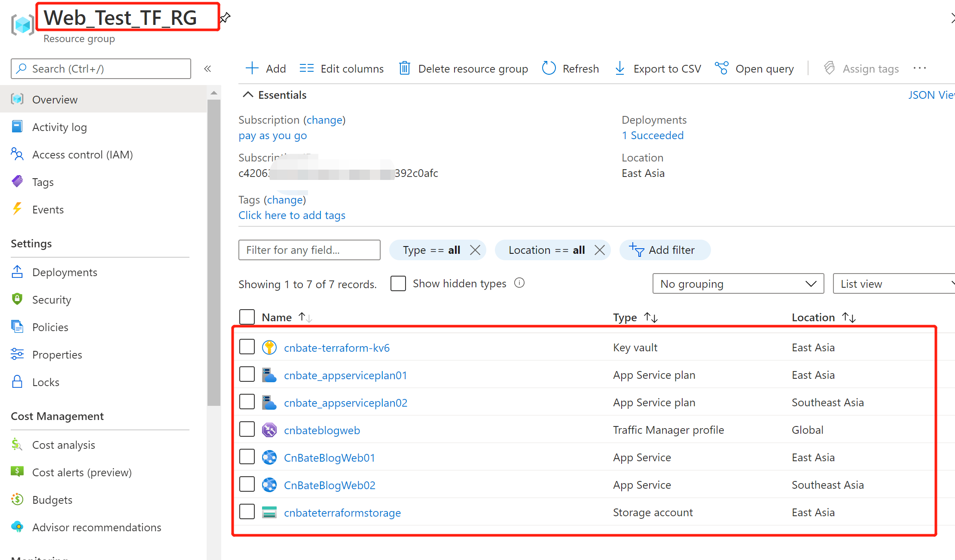This screenshot has height=560, width=955.
Task: Select checkbox for CnBateBlogWeb02
Action: 247,484
